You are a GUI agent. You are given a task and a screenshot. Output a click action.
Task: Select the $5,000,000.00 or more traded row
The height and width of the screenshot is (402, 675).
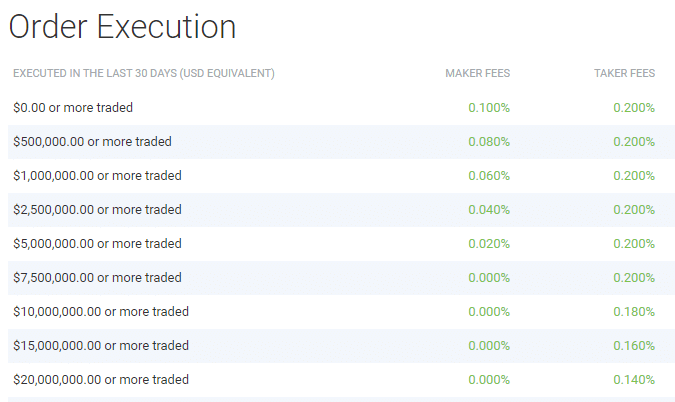(x=341, y=244)
